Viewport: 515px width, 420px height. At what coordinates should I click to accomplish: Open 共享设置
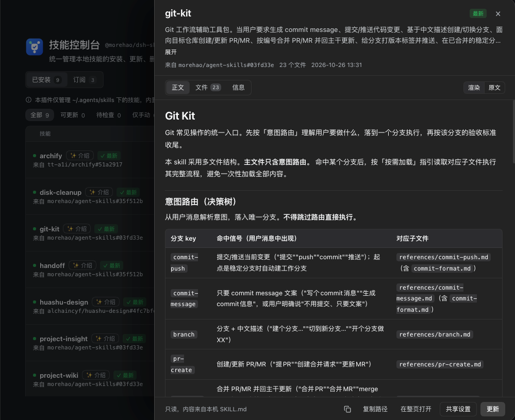[x=458, y=409]
